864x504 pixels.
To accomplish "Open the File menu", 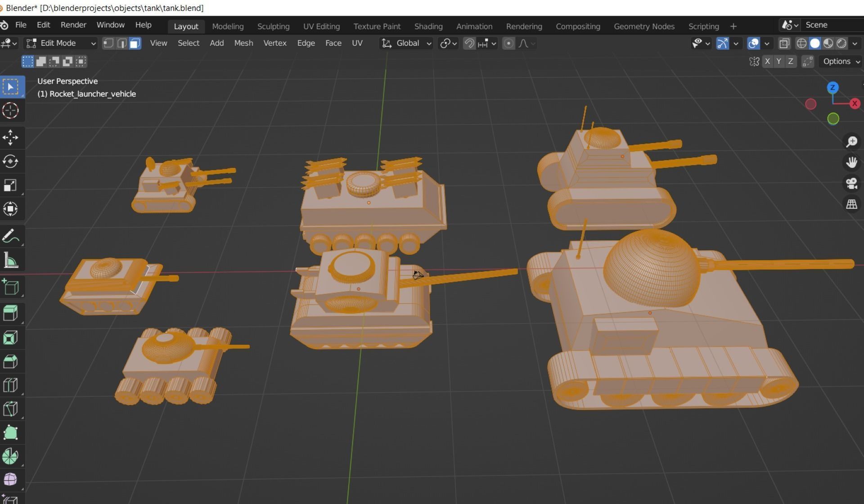I will pos(21,25).
